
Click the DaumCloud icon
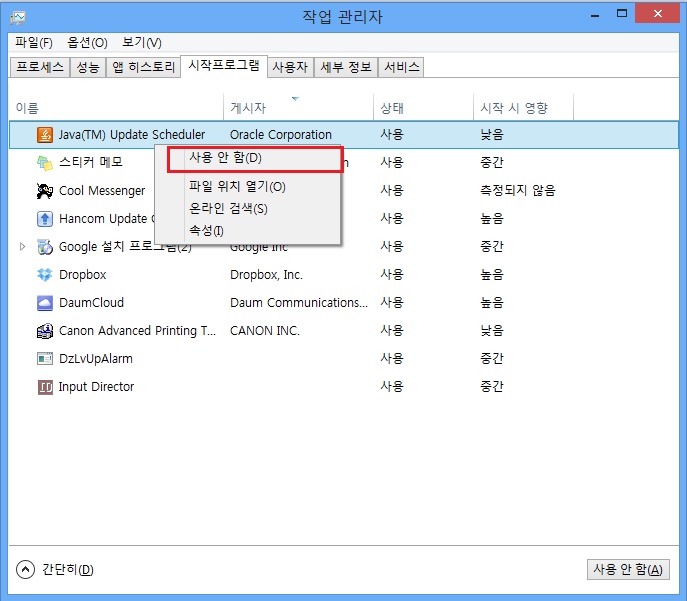coord(45,303)
